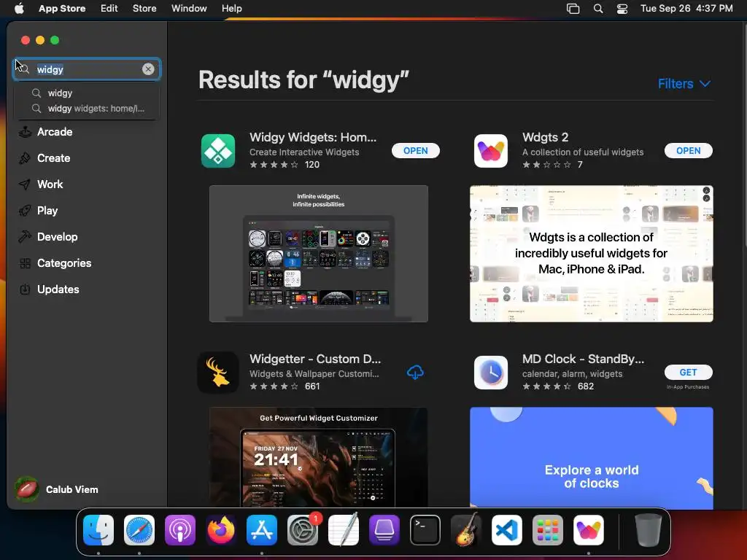The height and width of the screenshot is (560, 747).
Task: View the 'Explore a world of clocks' preview
Action: pyautogui.click(x=591, y=457)
